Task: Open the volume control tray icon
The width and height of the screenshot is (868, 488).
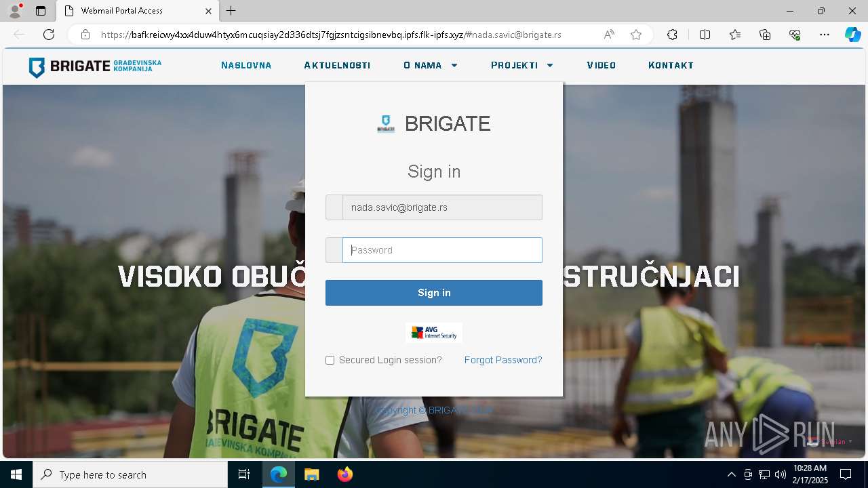Action: tap(781, 474)
